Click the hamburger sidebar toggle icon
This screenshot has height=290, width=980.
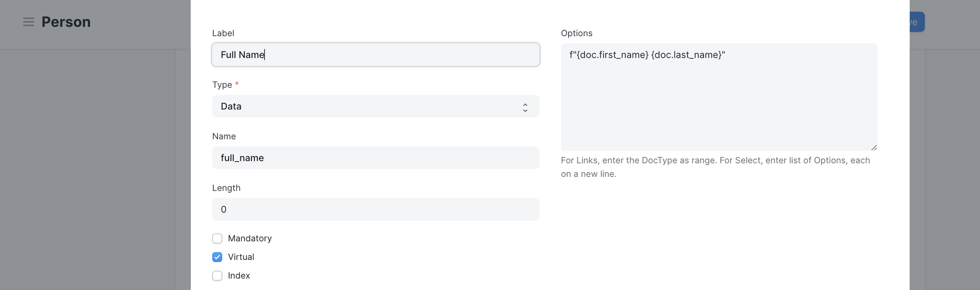(29, 22)
